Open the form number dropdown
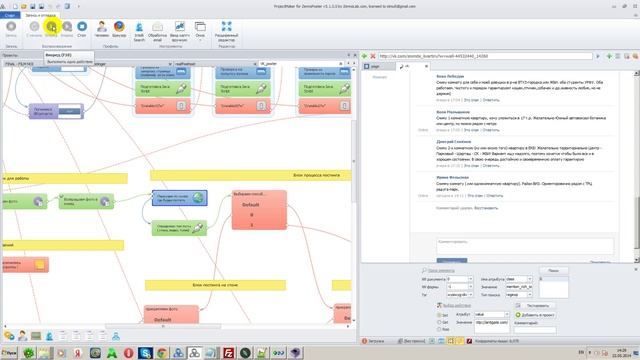 [x=470, y=287]
